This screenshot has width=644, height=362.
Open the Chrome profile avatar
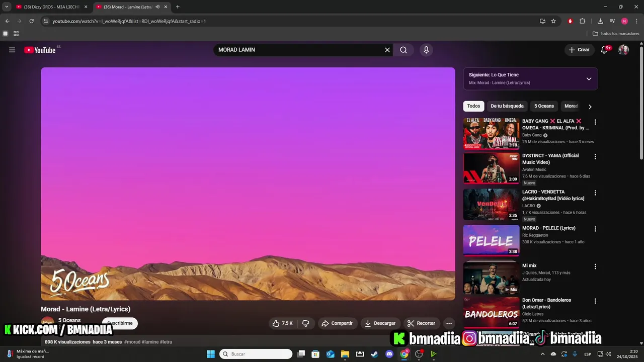coord(624,21)
